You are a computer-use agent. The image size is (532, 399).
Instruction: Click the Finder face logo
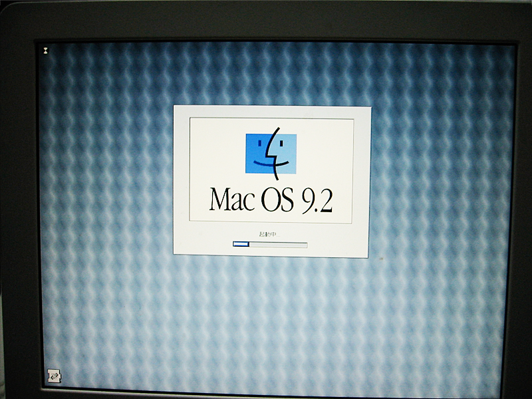[271, 154]
